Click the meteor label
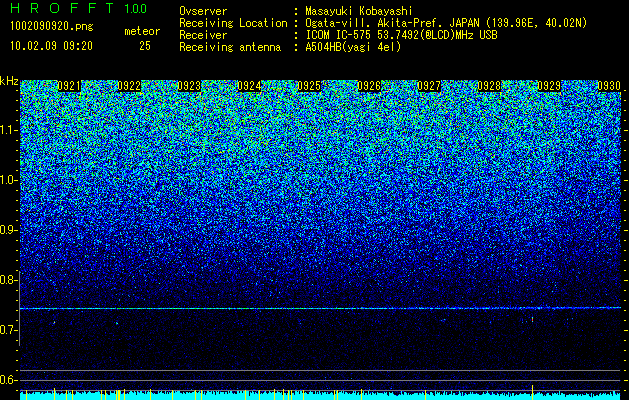This screenshot has width=629, height=400. point(142,31)
